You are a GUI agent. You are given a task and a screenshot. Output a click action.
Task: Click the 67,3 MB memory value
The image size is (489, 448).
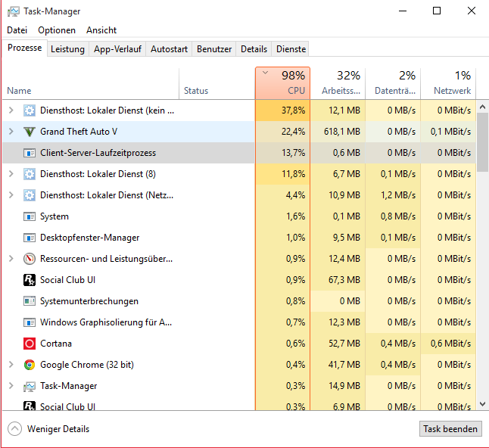(344, 280)
